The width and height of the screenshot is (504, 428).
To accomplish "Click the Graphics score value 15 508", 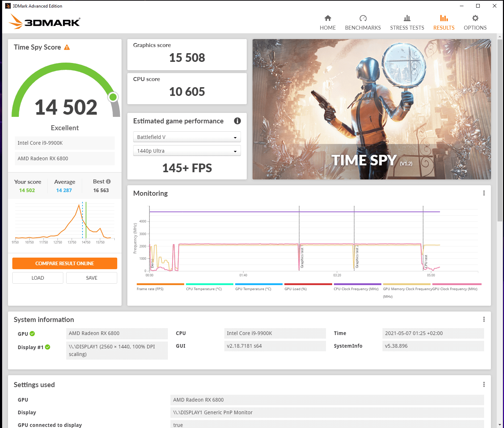I will pyautogui.click(x=187, y=58).
